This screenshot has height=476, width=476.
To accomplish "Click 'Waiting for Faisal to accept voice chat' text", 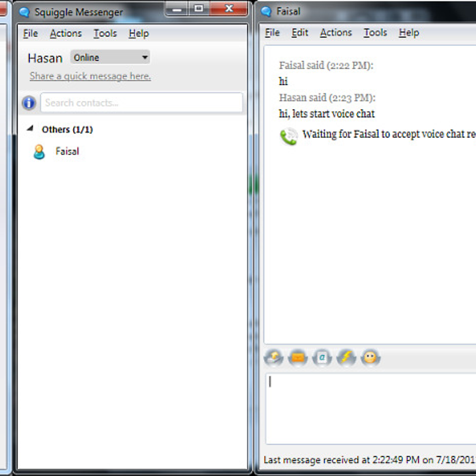I will 389,134.
